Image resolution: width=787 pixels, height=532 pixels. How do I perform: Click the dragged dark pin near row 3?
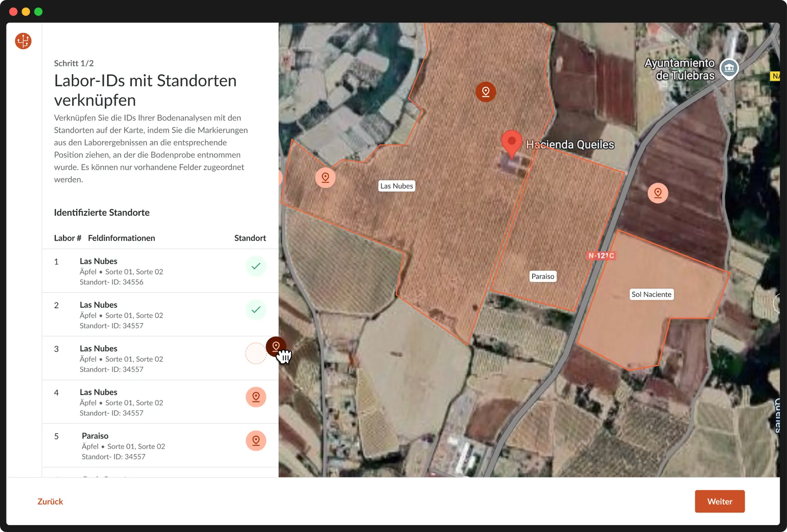276,347
